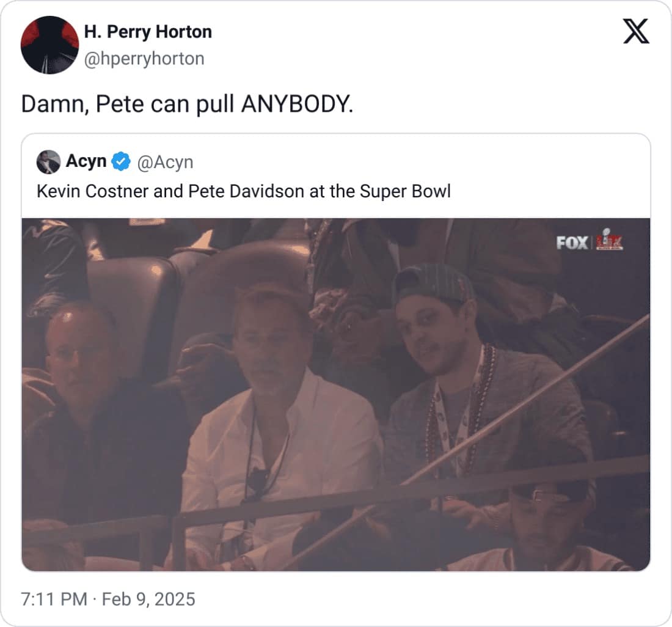Open Acyn's small profile picture
The width and height of the screenshot is (672, 627).
(x=48, y=162)
